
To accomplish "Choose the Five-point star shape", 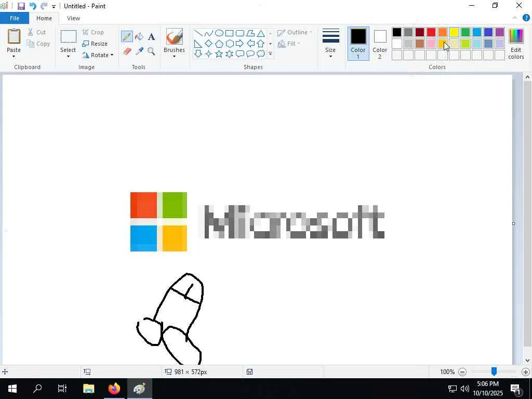I will (219, 54).
